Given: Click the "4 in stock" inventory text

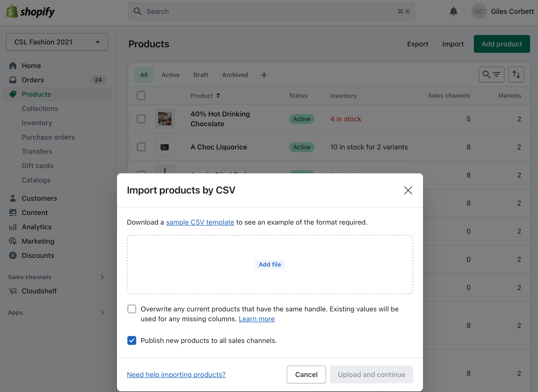Looking at the screenshot, I should click(x=346, y=119).
